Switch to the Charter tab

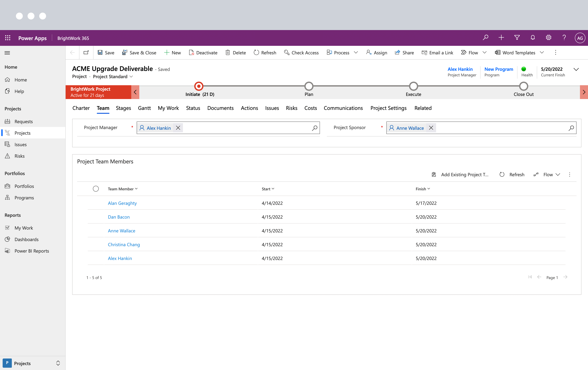(x=81, y=108)
